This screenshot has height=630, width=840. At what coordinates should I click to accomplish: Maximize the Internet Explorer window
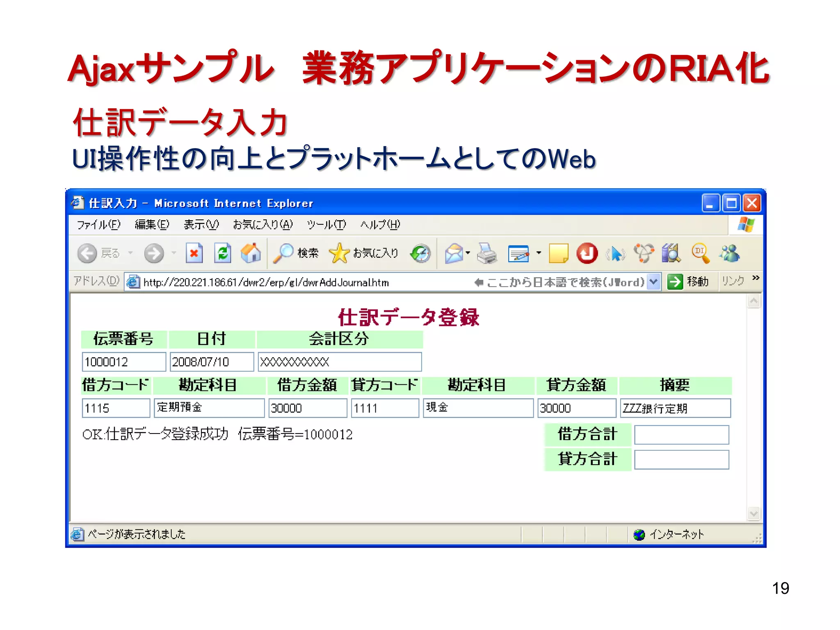[x=731, y=203]
